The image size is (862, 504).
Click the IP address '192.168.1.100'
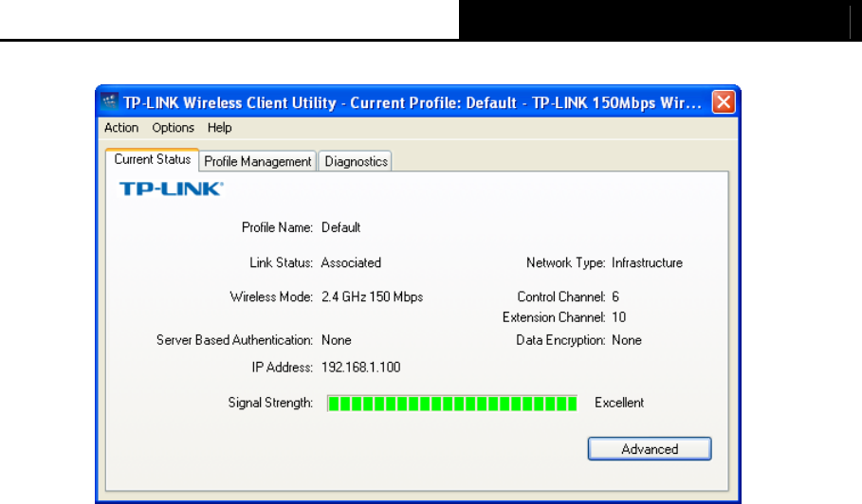(360, 368)
